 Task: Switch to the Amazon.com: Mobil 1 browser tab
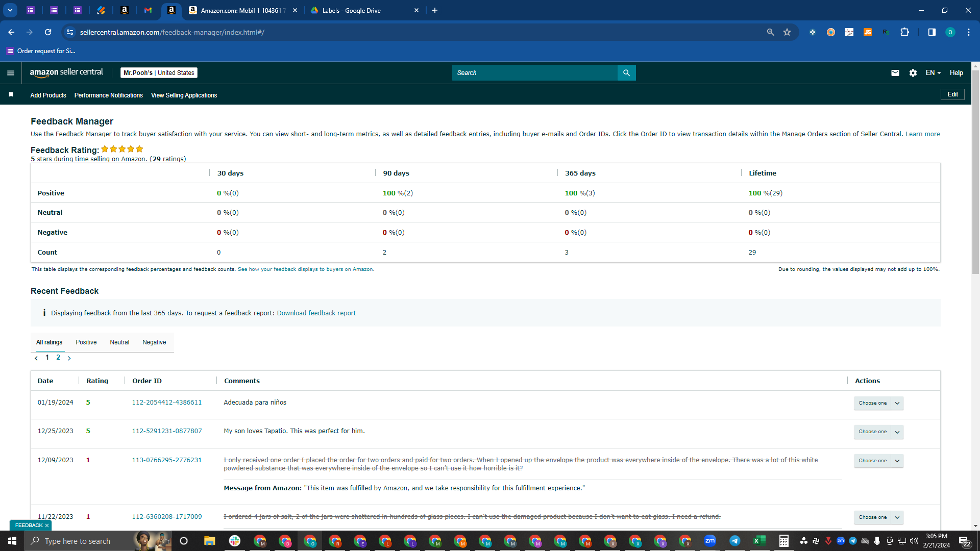tap(242, 10)
